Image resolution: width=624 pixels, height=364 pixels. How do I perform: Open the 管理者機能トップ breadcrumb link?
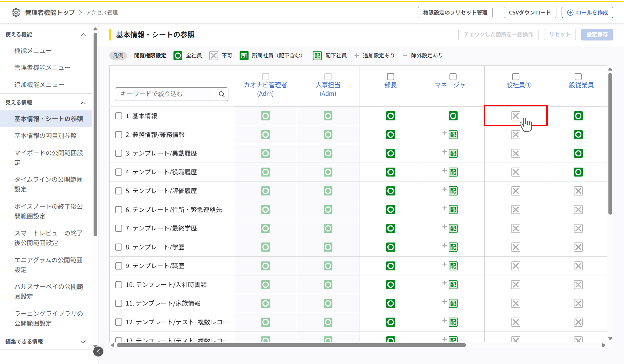[x=50, y=12]
